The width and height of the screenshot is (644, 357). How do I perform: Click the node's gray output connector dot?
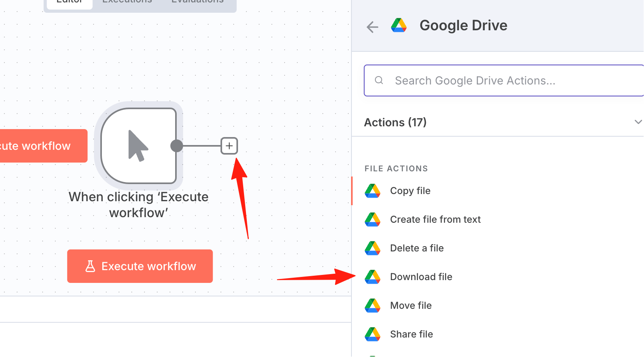(177, 146)
